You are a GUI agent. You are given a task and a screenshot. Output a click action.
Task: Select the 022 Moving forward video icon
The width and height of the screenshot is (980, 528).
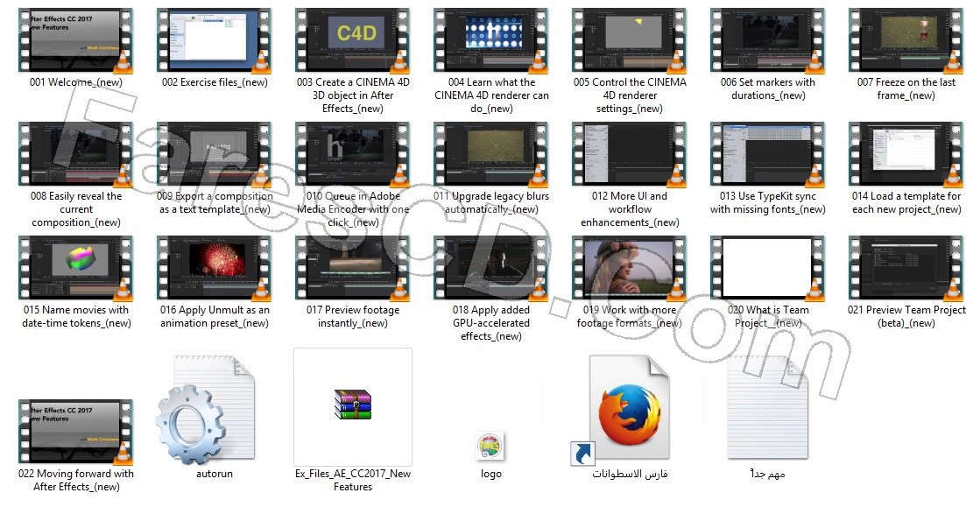click(75, 432)
